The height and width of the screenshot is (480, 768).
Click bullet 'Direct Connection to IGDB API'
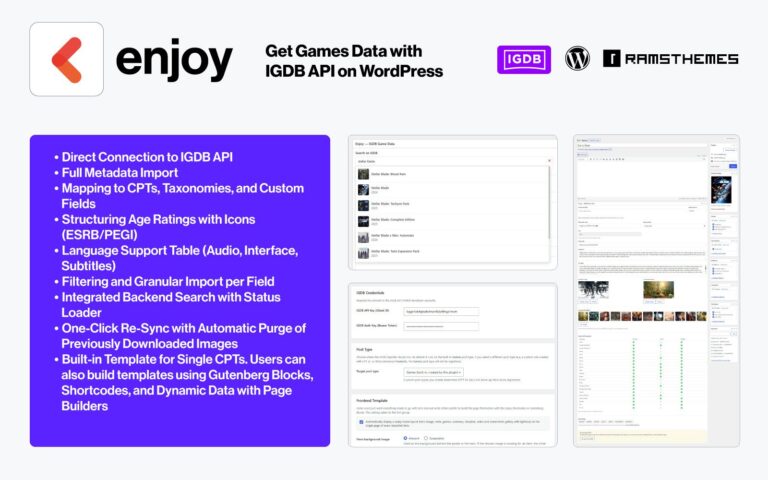tap(147, 157)
